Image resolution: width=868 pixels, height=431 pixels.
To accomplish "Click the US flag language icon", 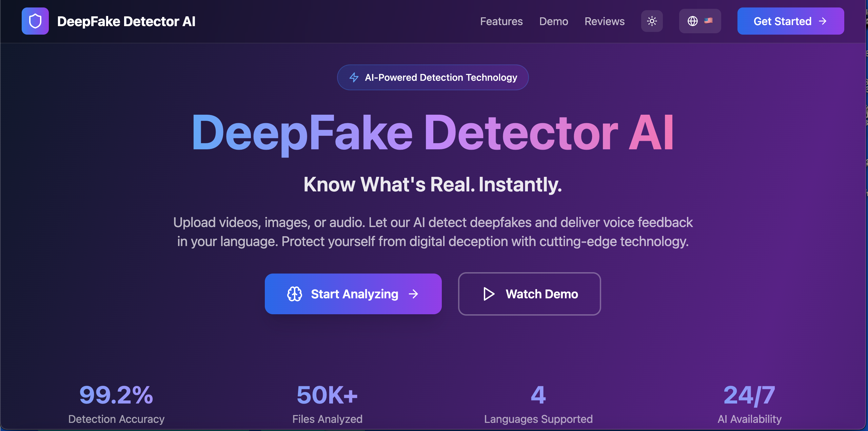I will coord(708,21).
